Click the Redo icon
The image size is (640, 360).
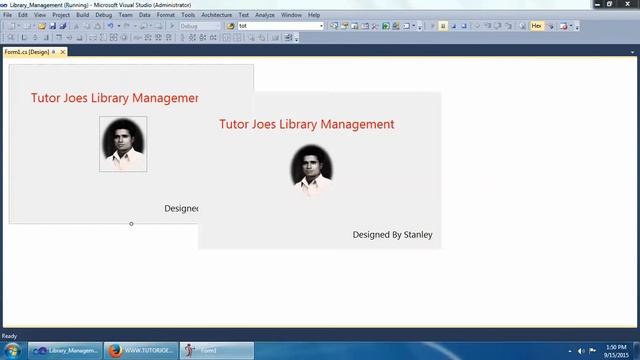pyautogui.click(x=127, y=26)
